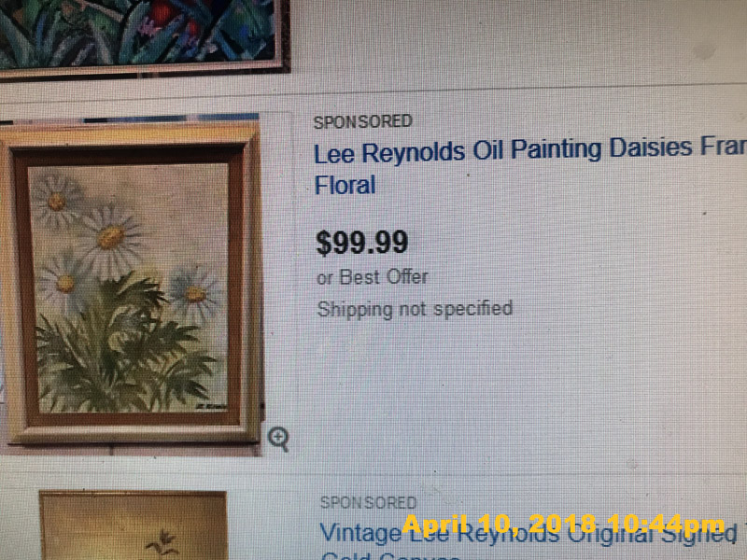Click the yellow April 10, 2018 timestamp overlay
The height and width of the screenshot is (560, 747).
(563, 525)
